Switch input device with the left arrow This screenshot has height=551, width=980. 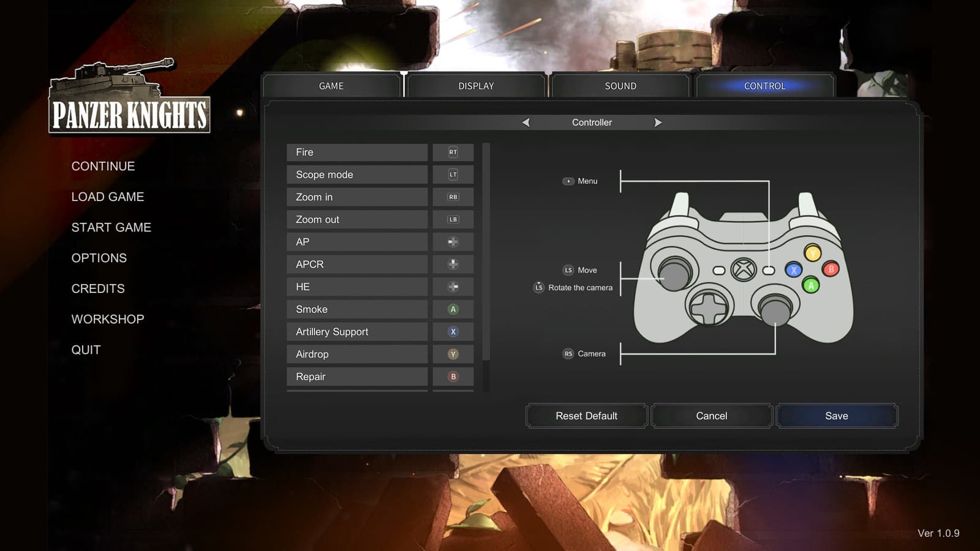pos(526,122)
